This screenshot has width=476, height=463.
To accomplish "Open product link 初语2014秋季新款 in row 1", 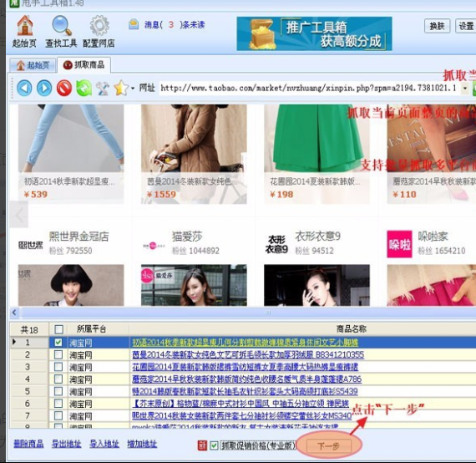I will click(x=246, y=343).
